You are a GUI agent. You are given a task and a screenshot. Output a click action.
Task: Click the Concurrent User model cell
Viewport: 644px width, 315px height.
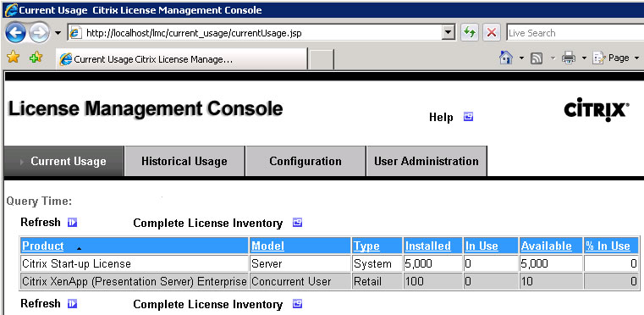[300, 282]
